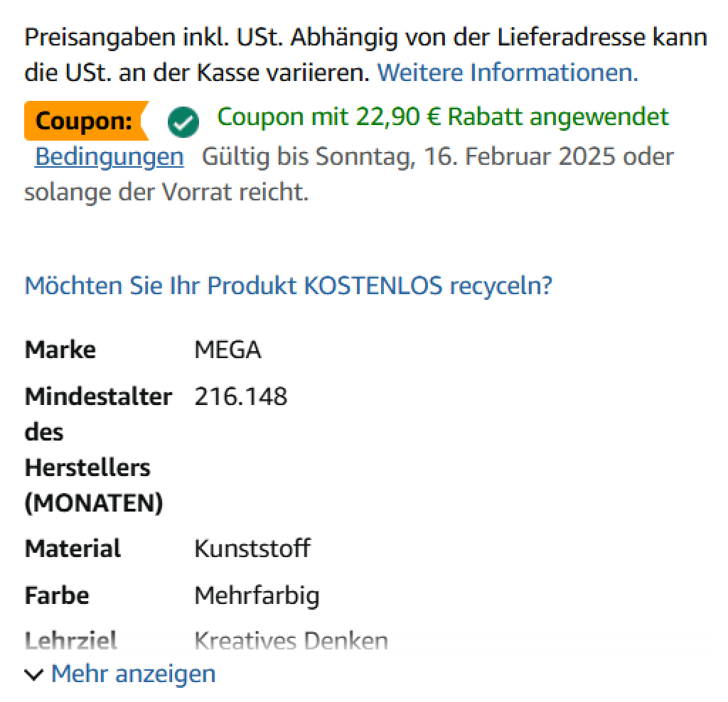Image resolution: width=728 pixels, height=702 pixels.
Task: Click the chevron beside Mehr anzeigen
Action: click(x=33, y=674)
